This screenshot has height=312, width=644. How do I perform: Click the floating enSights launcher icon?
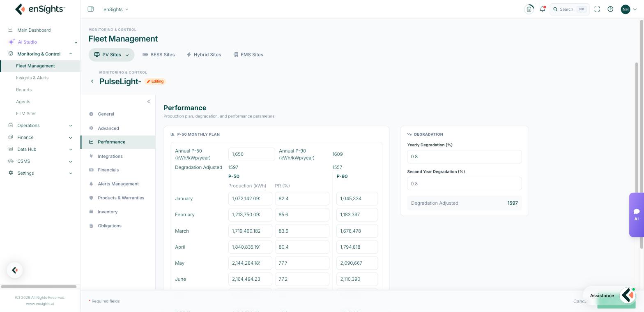15,270
